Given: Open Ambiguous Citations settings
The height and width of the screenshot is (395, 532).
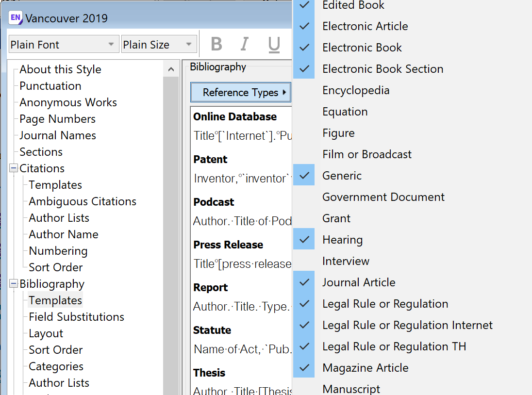Looking at the screenshot, I should 83,201.
